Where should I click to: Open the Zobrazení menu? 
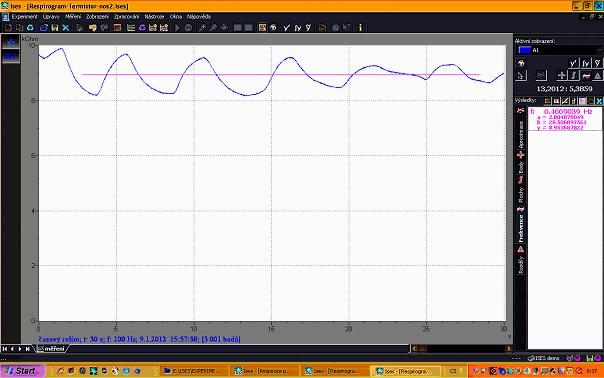point(97,17)
